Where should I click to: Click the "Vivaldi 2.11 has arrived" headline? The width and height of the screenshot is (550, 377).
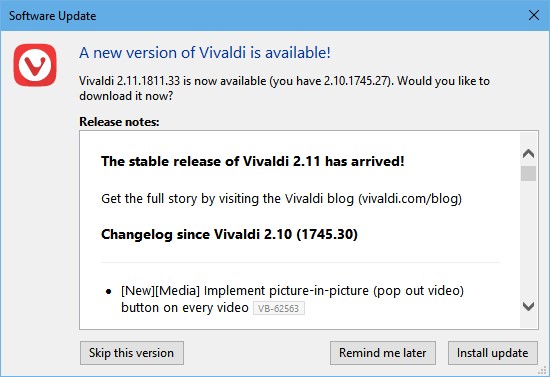253,161
